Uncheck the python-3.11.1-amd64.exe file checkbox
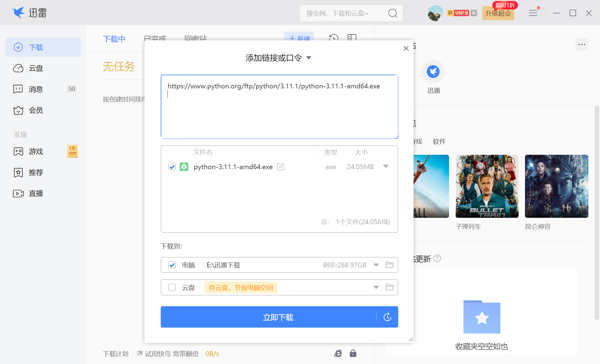 (x=172, y=167)
